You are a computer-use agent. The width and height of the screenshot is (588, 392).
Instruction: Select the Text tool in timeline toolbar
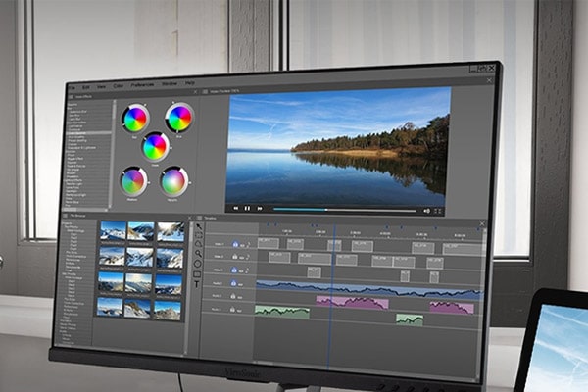click(199, 283)
